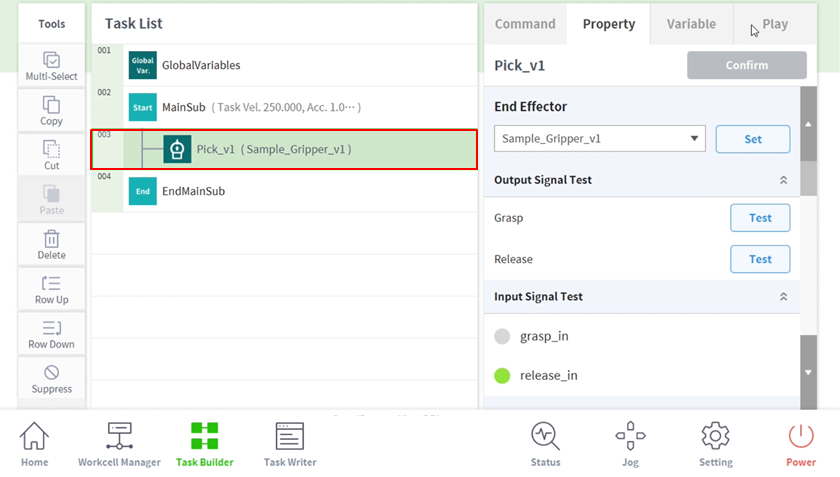840x477 pixels.
Task: Open Task Writer from bottom bar
Action: click(x=290, y=443)
